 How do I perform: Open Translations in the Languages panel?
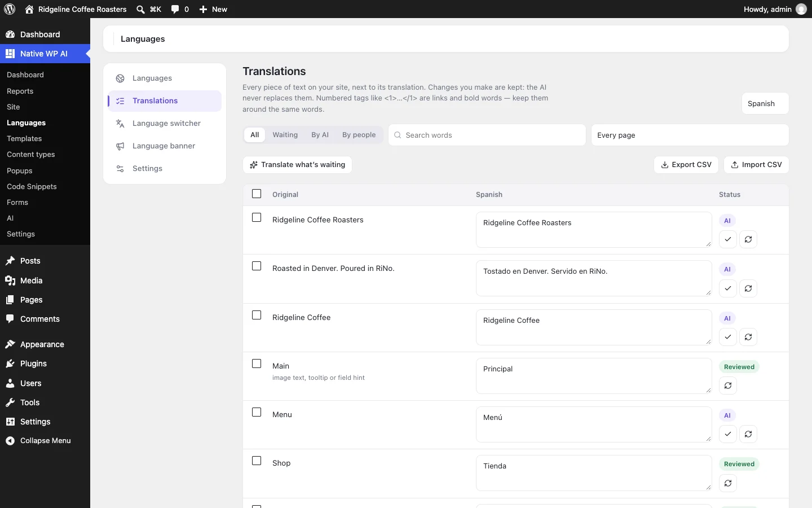(165, 101)
